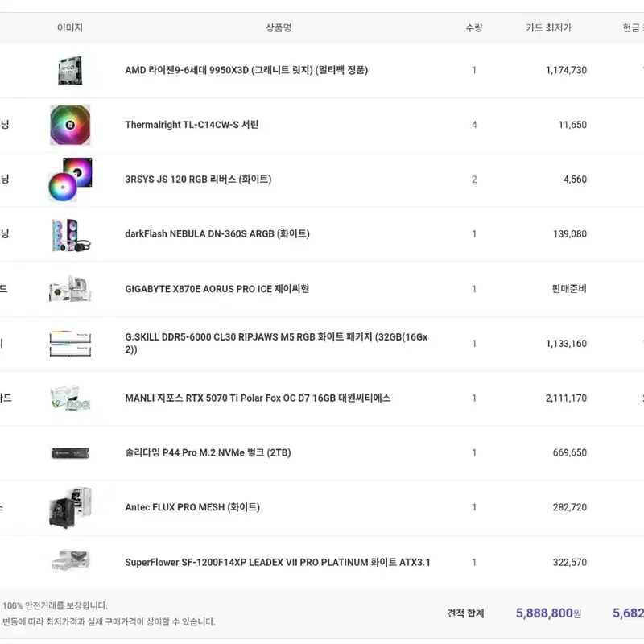Open the SuperFlower LEADEX VII power supply thumbnail

click(x=70, y=561)
